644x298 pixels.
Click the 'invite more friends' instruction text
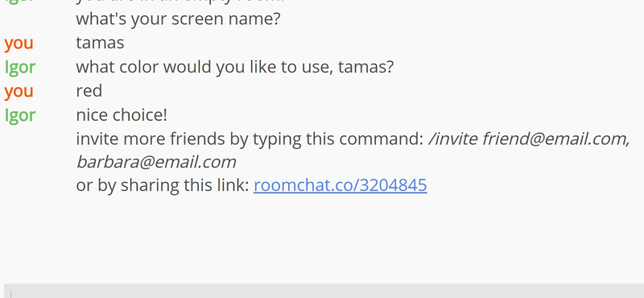click(x=250, y=139)
